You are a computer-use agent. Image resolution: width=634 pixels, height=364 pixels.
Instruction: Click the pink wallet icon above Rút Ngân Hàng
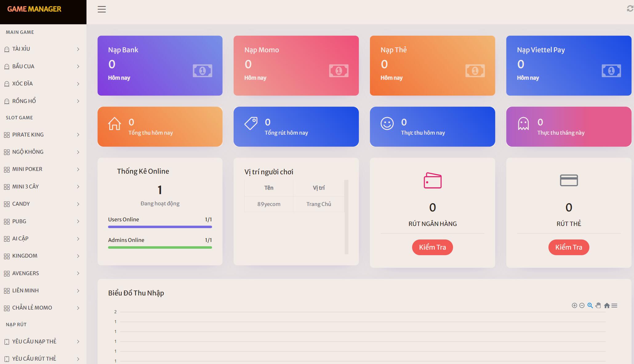pyautogui.click(x=432, y=180)
